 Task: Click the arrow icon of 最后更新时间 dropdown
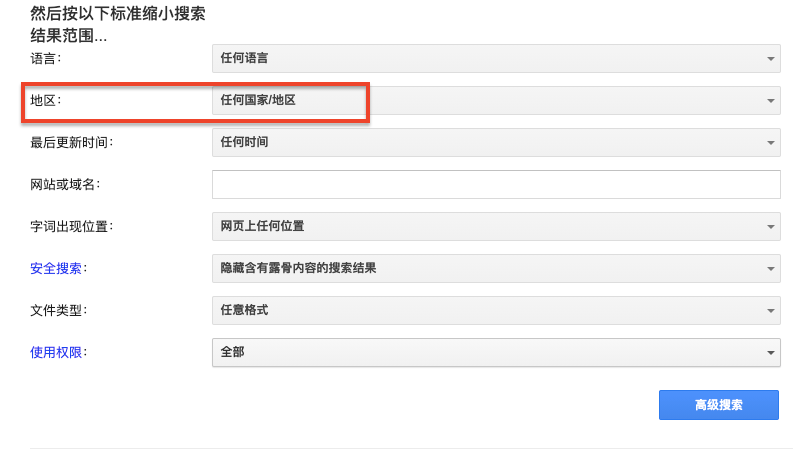770,143
